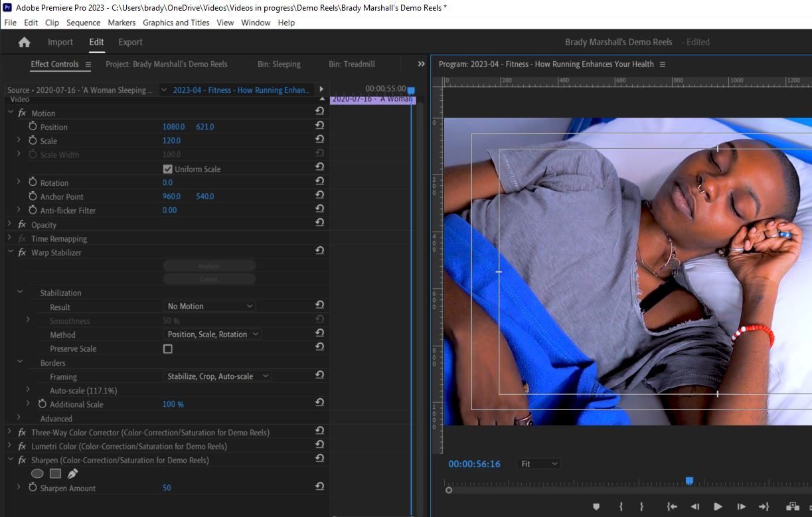Screen dimensions: 812x517
Task: Toggle animation stopwatch for Position
Action: [x=33, y=126]
